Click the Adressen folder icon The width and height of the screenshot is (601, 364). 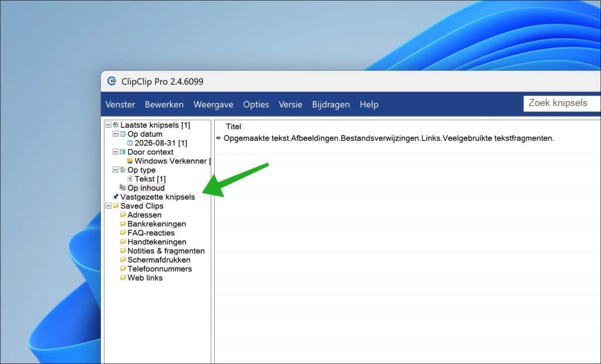click(123, 215)
